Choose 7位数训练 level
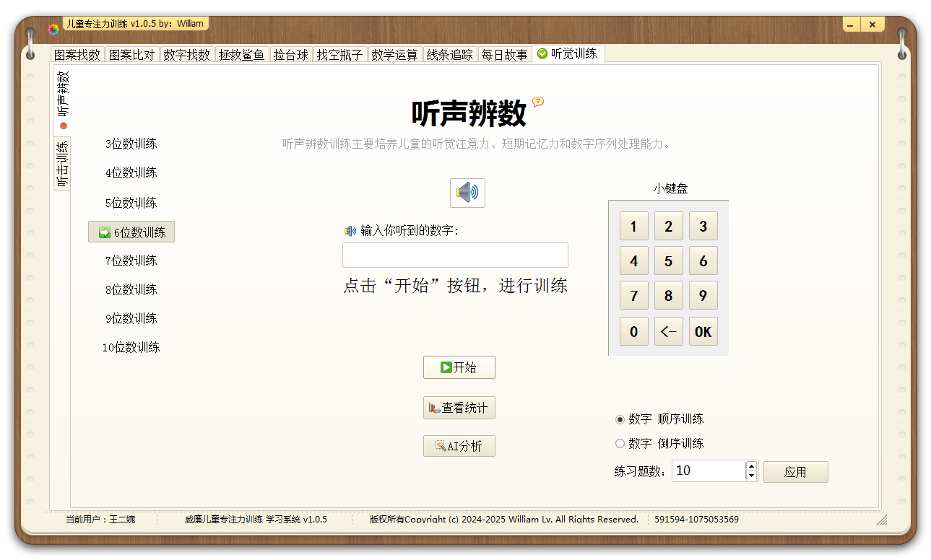Image resolution: width=931 pixels, height=560 pixels. (x=131, y=261)
